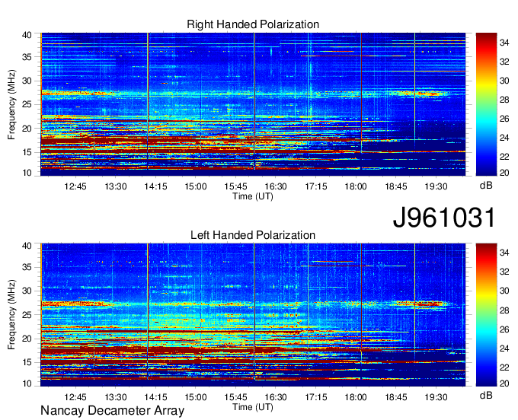Click the 10 MHz tick of Right Handed plot

[27, 173]
